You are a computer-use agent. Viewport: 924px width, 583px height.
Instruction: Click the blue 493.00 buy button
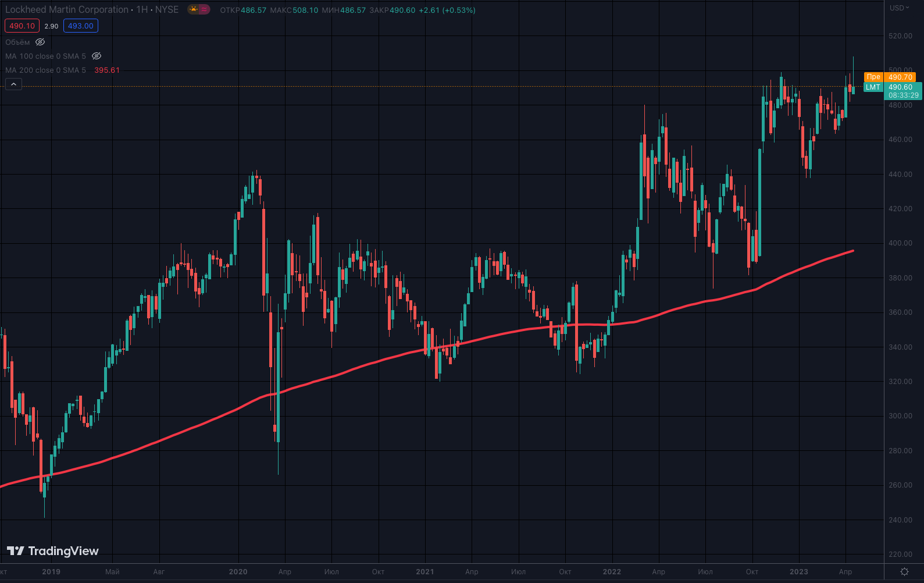pos(81,26)
